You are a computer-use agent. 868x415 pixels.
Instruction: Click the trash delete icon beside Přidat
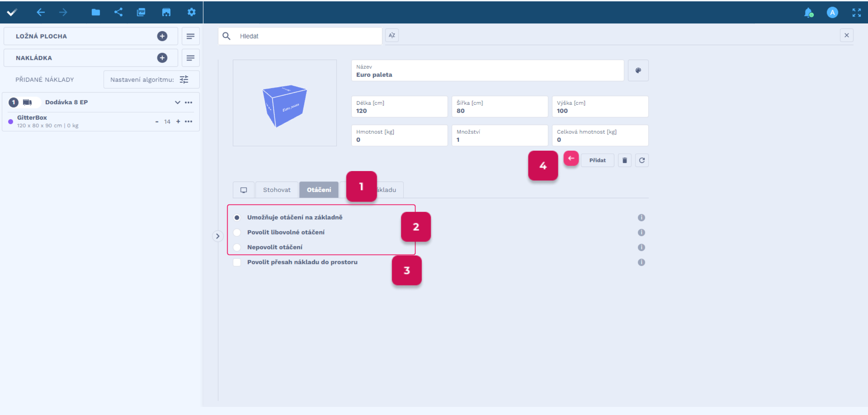(x=625, y=160)
